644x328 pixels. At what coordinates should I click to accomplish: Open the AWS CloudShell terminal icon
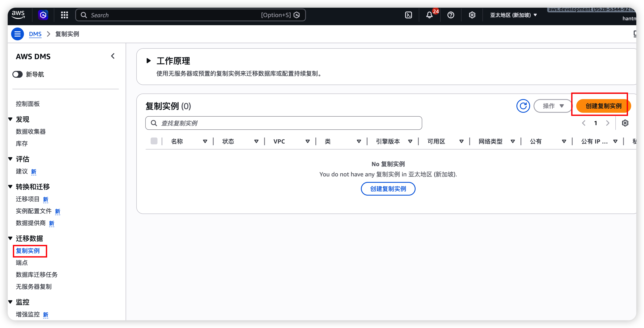[x=408, y=15]
